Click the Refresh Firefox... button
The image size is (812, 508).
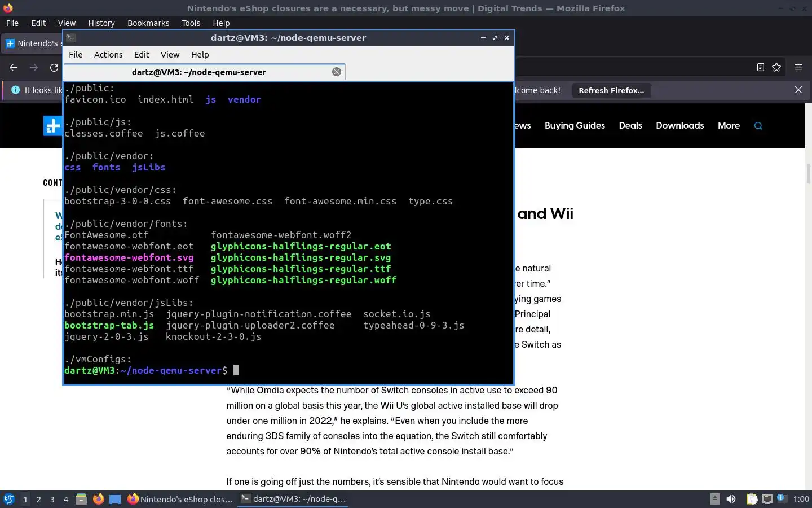click(611, 90)
